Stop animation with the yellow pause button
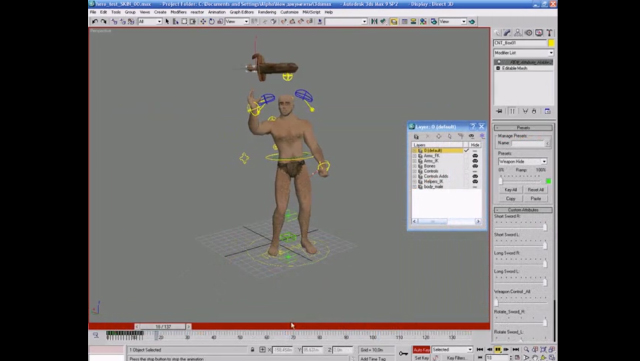The height and width of the screenshot is (361, 640). pos(498,350)
